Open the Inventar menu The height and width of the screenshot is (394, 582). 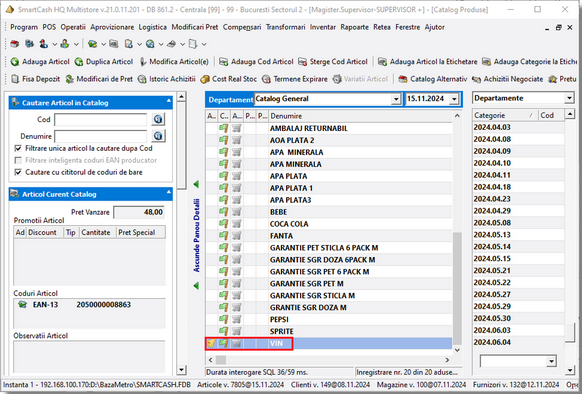pyautogui.click(x=323, y=27)
